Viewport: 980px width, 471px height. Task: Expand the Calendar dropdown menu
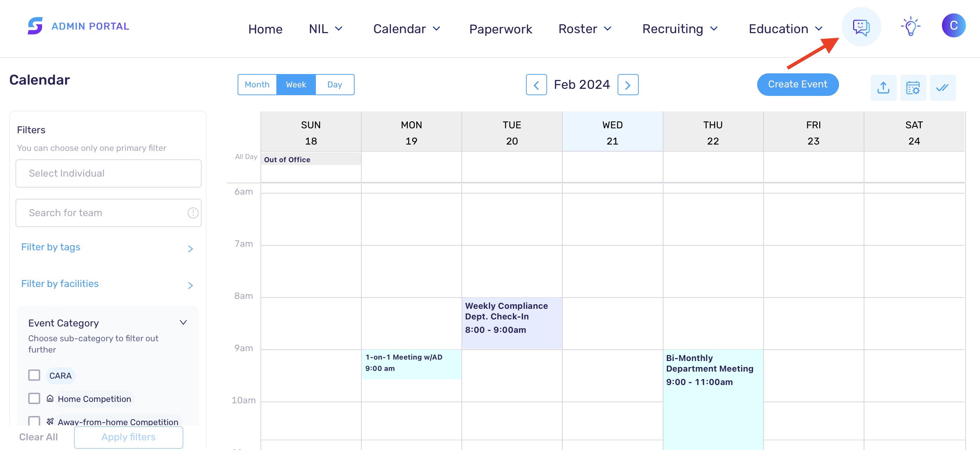coord(407,29)
